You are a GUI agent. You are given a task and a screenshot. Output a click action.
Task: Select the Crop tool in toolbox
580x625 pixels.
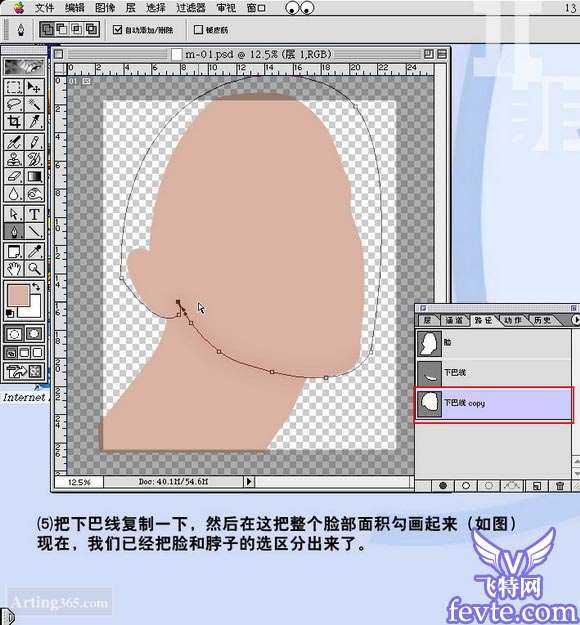click(x=14, y=122)
